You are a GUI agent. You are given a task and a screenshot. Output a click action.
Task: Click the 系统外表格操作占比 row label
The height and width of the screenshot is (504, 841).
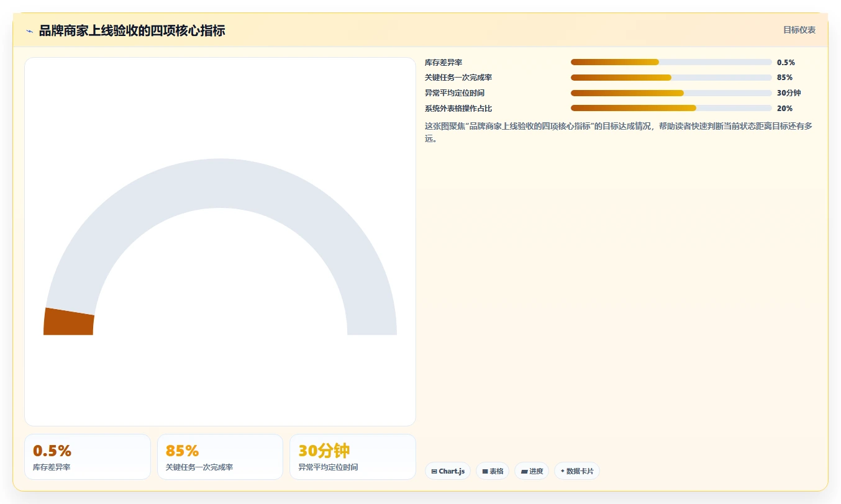point(458,109)
